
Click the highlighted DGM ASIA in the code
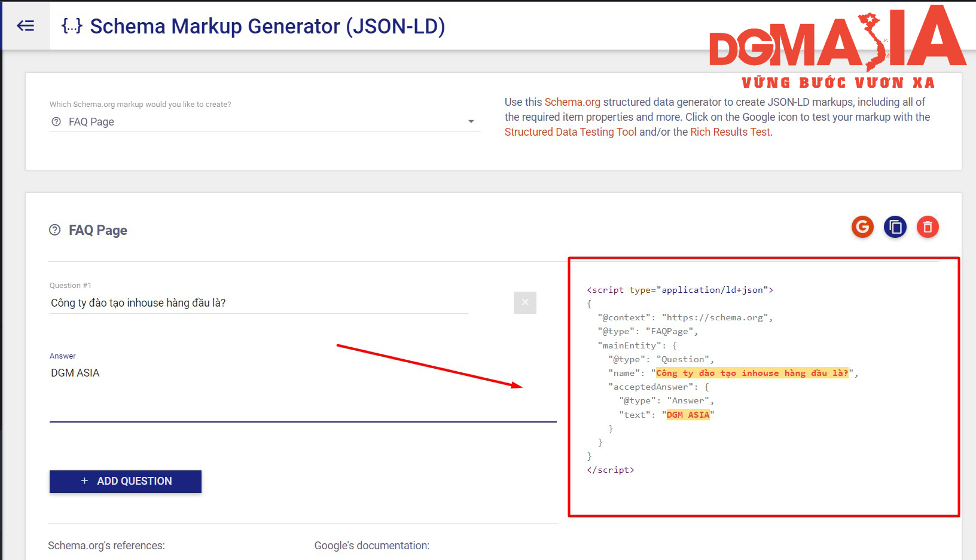click(x=688, y=415)
